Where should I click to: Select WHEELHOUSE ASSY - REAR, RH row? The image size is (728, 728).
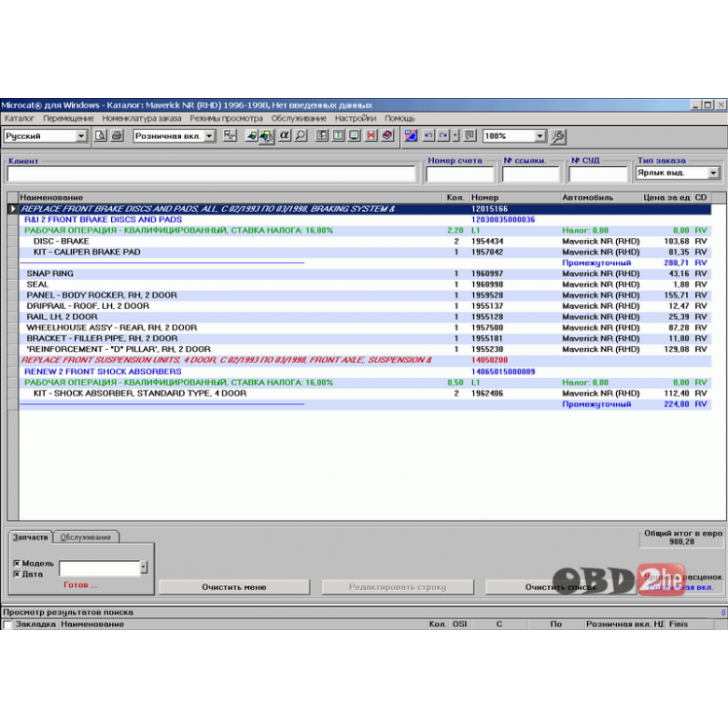(365, 328)
